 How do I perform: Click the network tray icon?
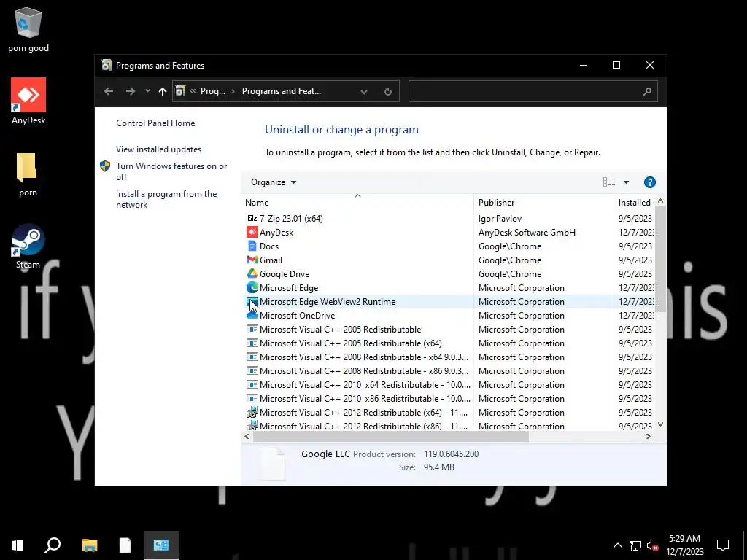(x=635, y=545)
